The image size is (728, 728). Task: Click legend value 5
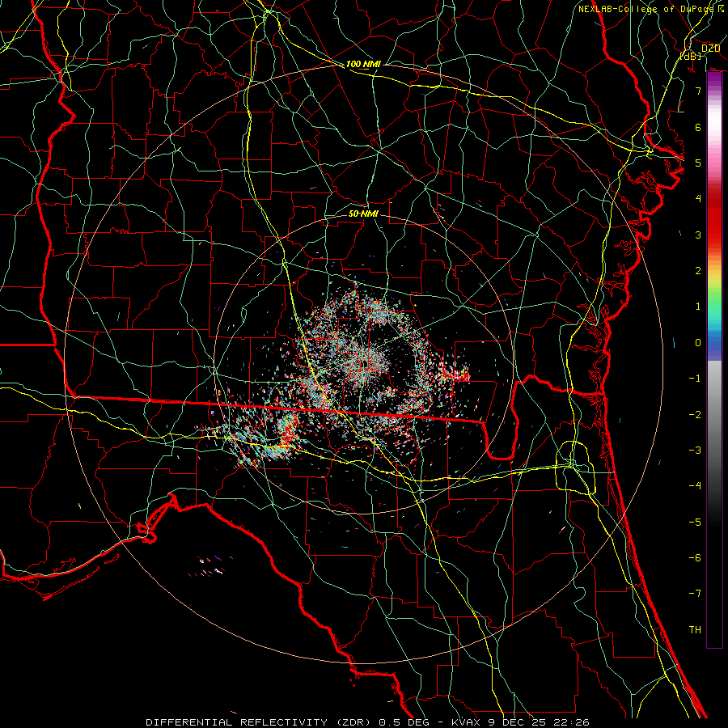coord(698,163)
